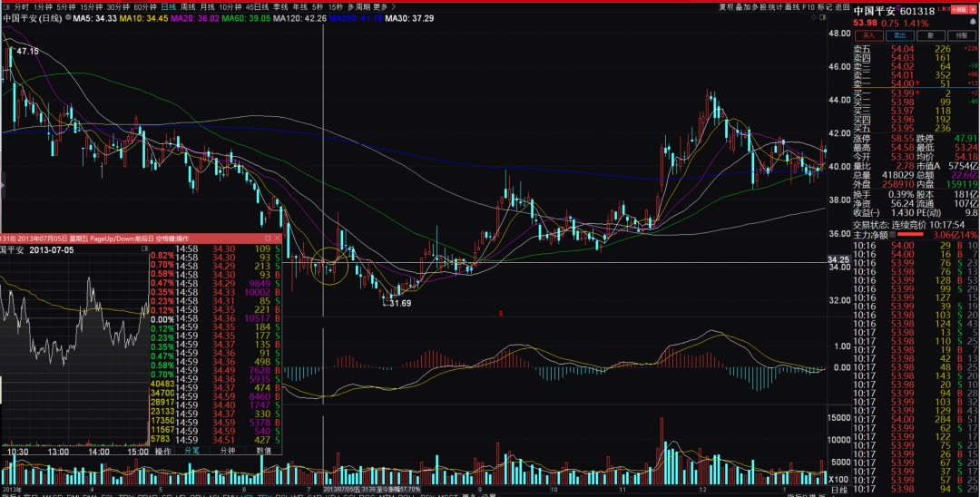Viewport: 980px width, 497px height.
Task: Open 多周期 multi-period view
Action: click(x=358, y=7)
